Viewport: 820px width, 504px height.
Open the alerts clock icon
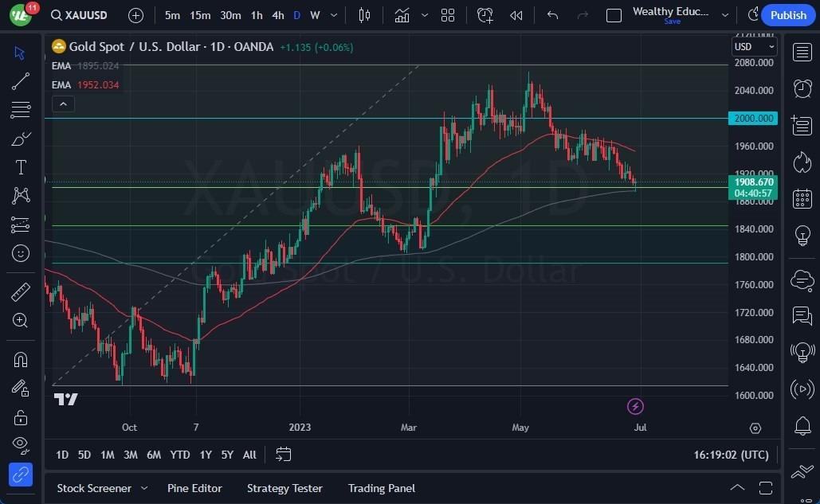coord(802,88)
